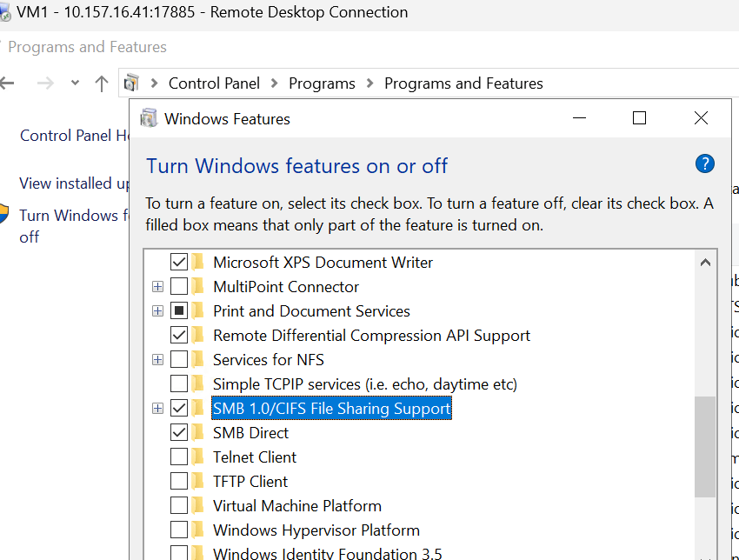Image resolution: width=739 pixels, height=560 pixels.
Task: Click the features list scroll up arrow
Action: coord(705,263)
